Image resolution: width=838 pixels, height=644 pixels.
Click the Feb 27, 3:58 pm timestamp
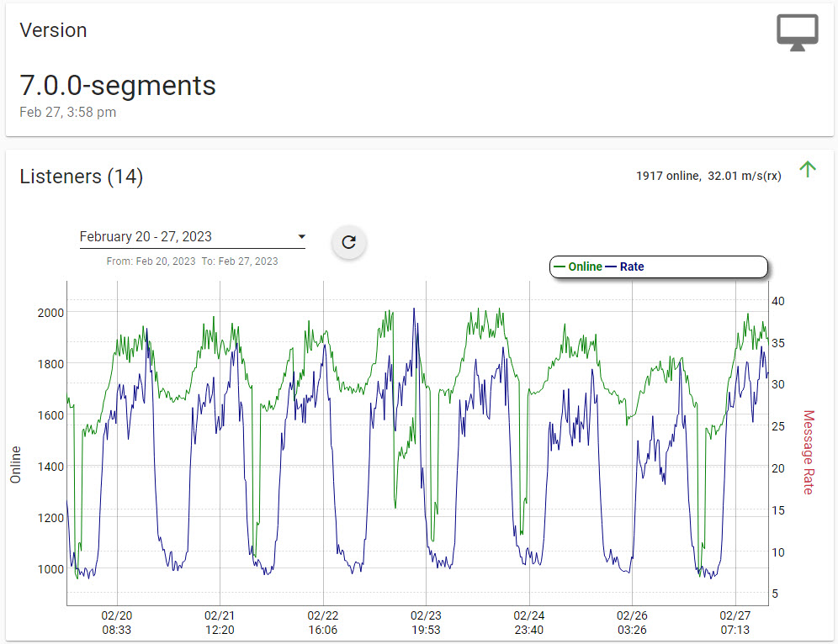(67, 112)
